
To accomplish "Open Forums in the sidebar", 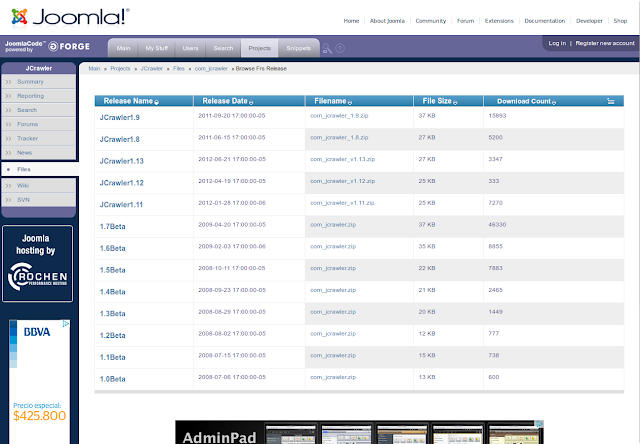I will pos(39,124).
